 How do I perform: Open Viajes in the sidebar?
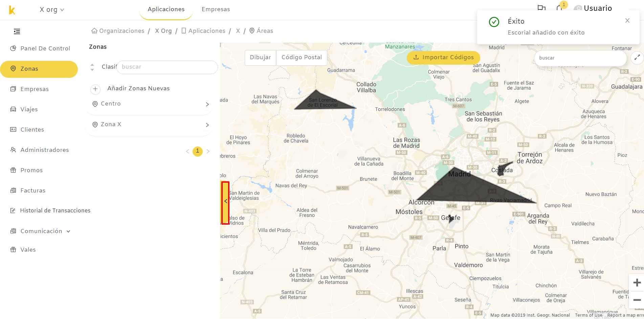[x=29, y=109]
